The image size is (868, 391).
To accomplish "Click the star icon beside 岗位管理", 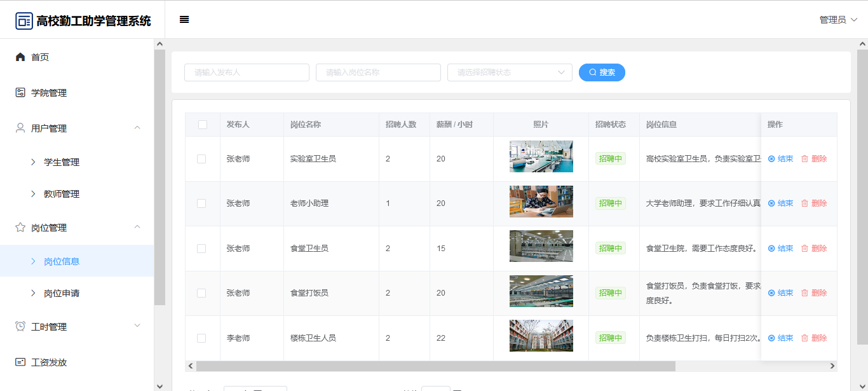I will (20, 228).
